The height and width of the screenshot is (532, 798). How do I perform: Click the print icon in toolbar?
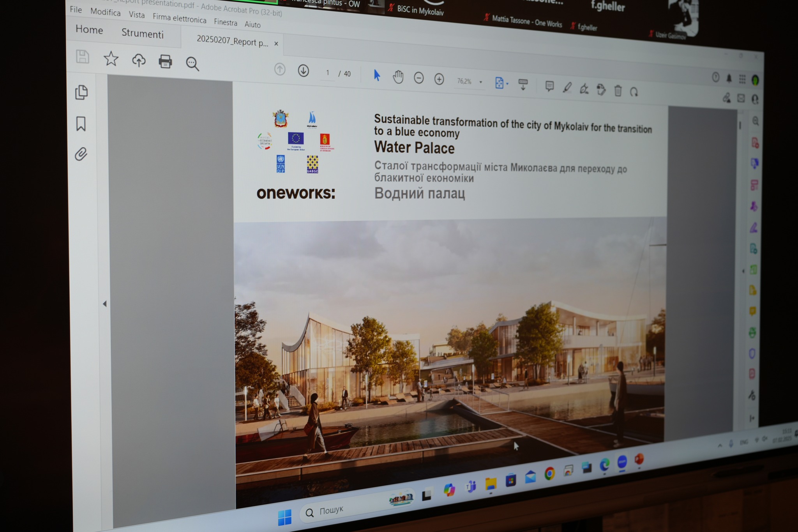(165, 62)
